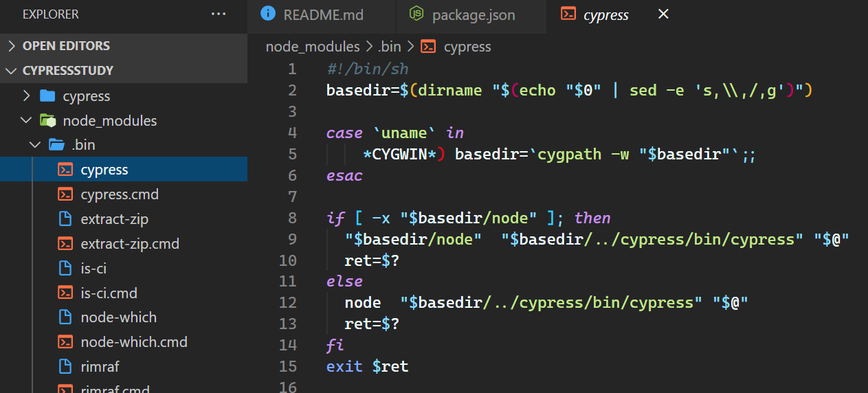
Task: Click the file icon next to is-ci
Action: point(65,268)
